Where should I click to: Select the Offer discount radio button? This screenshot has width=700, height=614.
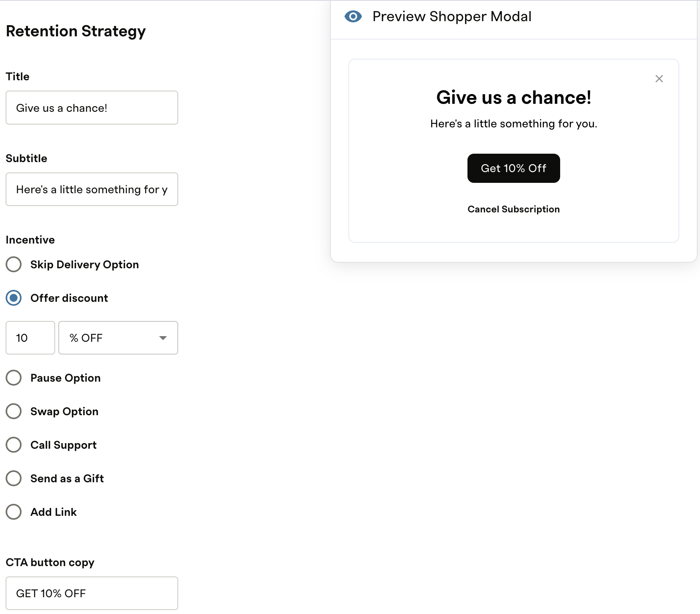click(x=14, y=298)
